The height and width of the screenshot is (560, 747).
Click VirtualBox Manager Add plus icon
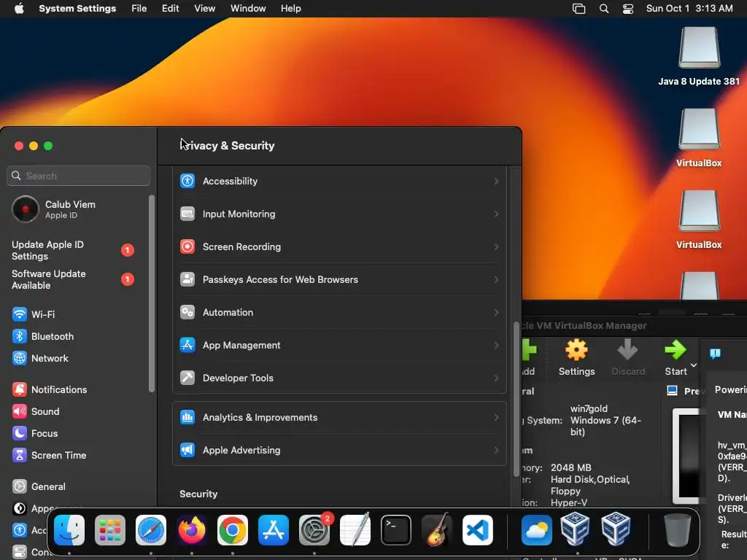pos(530,350)
